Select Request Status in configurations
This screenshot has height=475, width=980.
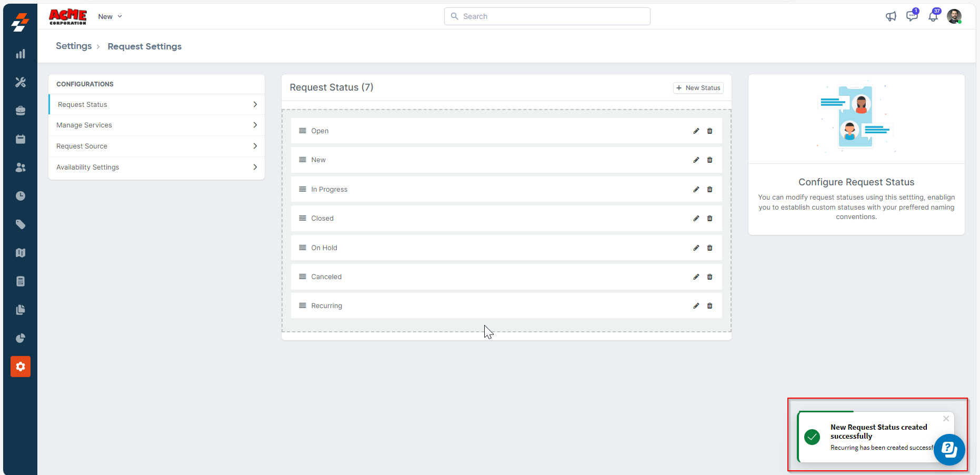[83, 105]
